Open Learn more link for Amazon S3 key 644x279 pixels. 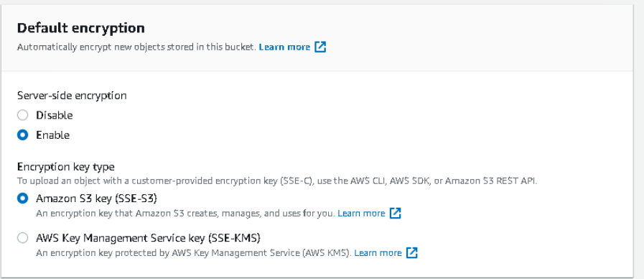(361, 213)
